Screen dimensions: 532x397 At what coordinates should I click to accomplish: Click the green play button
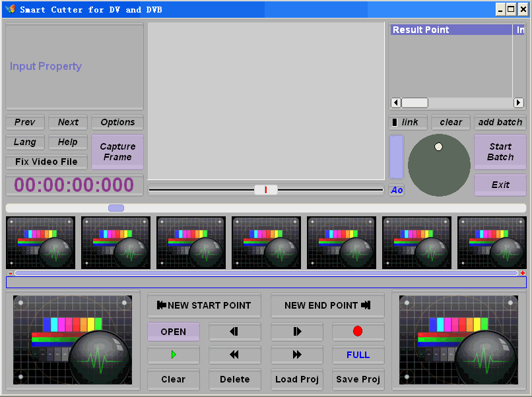pyautogui.click(x=174, y=355)
